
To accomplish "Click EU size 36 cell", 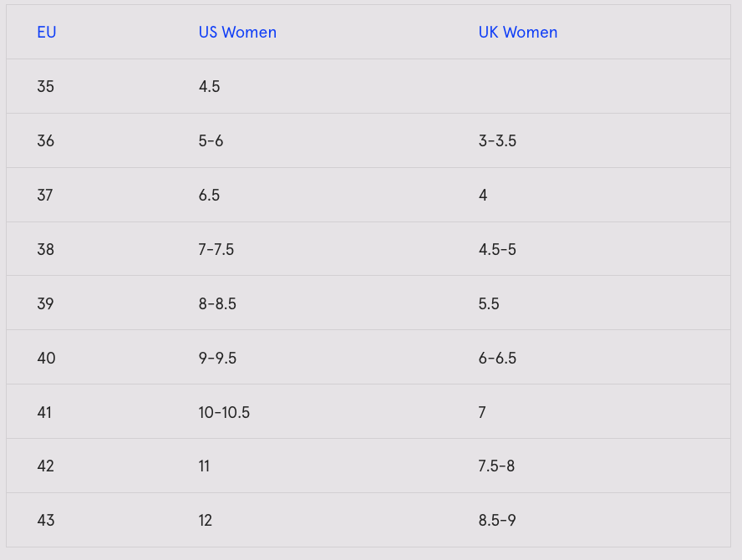I will (45, 140).
